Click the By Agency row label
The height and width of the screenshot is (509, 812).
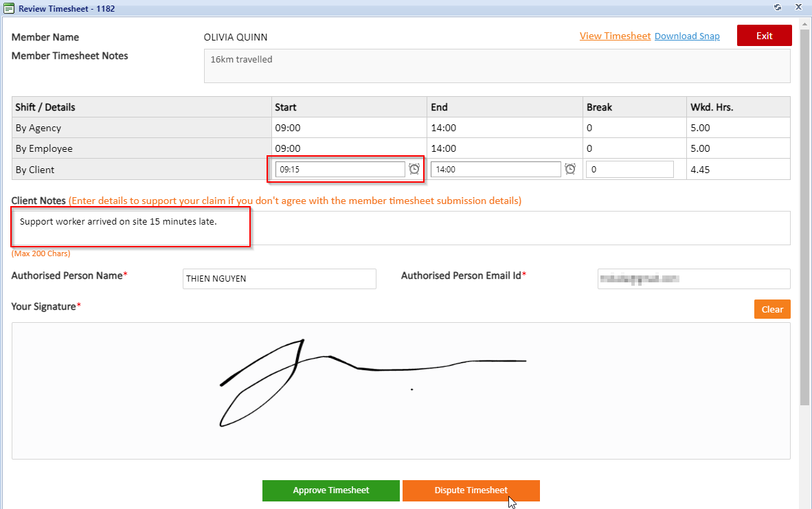tap(38, 128)
